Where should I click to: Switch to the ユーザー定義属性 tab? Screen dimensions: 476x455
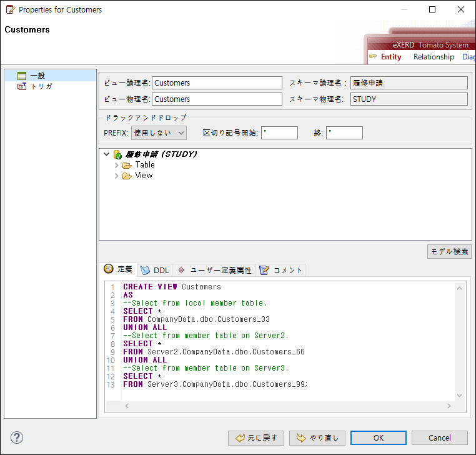214,270
